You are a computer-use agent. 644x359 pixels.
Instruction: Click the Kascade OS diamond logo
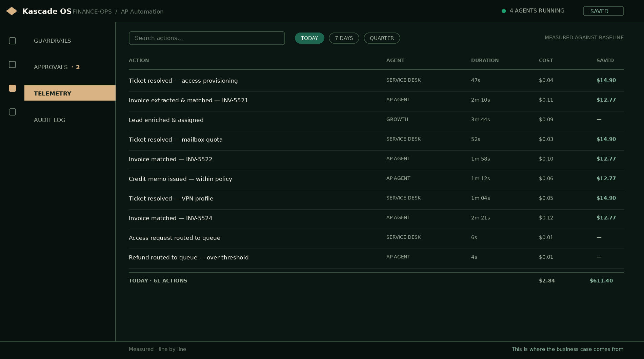tap(12, 11)
